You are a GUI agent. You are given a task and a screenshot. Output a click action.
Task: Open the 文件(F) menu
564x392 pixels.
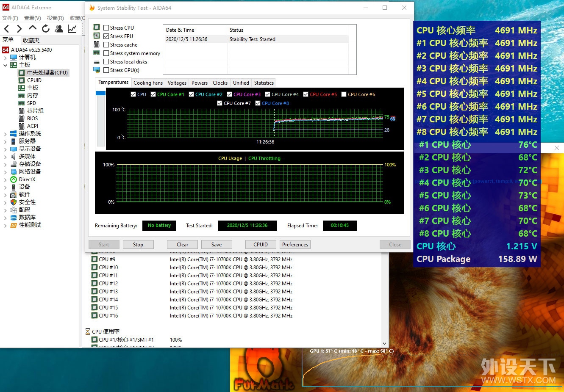[10, 18]
